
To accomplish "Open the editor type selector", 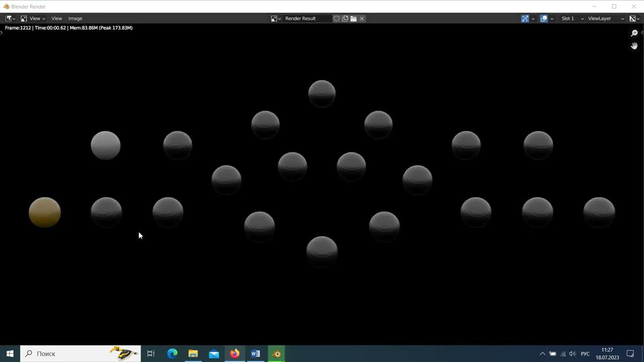I will 10,19.
